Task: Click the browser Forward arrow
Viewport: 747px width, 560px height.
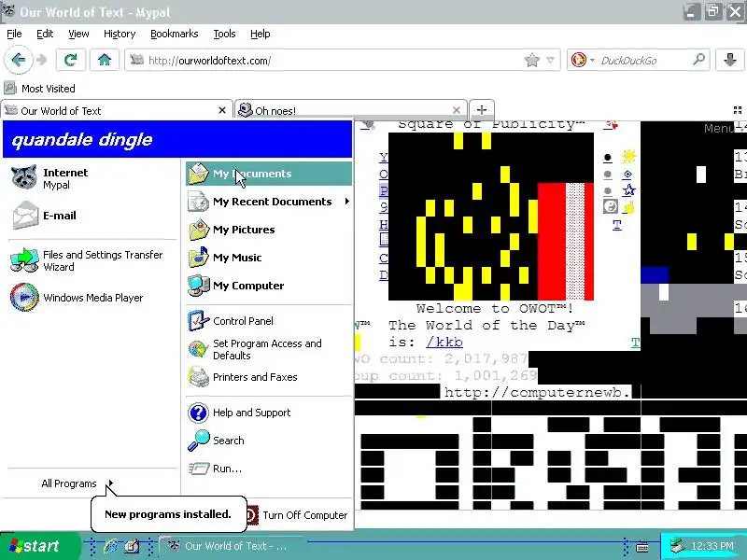Action: point(42,60)
